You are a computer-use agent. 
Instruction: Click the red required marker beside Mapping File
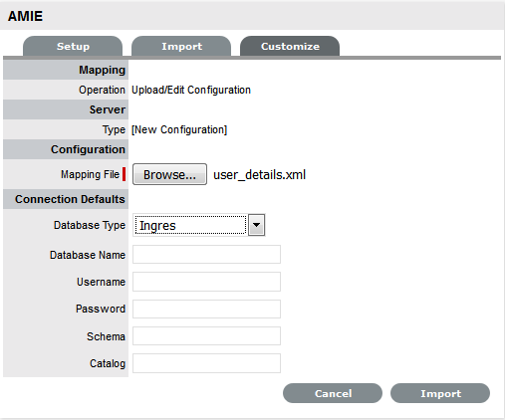tap(124, 174)
